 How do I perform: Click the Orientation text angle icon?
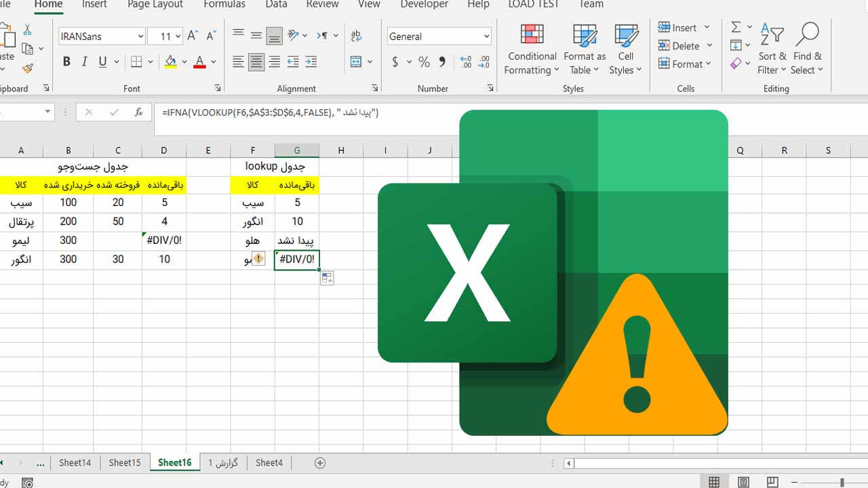coord(294,35)
